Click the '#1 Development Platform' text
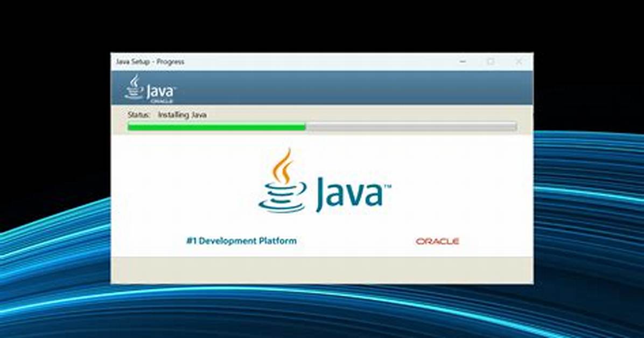644x338 pixels. pyautogui.click(x=241, y=241)
